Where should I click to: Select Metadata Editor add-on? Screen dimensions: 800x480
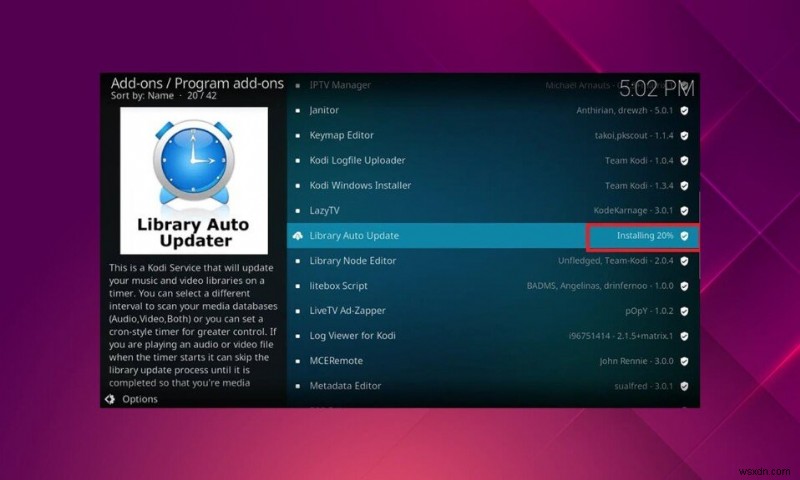(492, 386)
